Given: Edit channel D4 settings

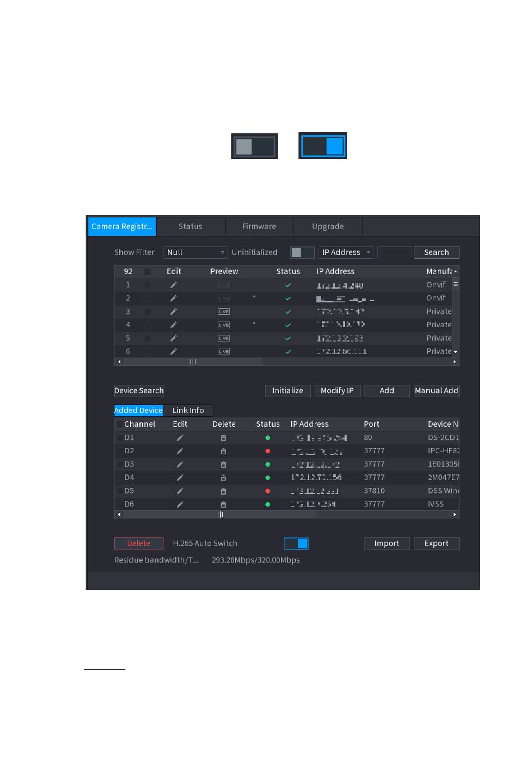Looking at the screenshot, I should 180,478.
